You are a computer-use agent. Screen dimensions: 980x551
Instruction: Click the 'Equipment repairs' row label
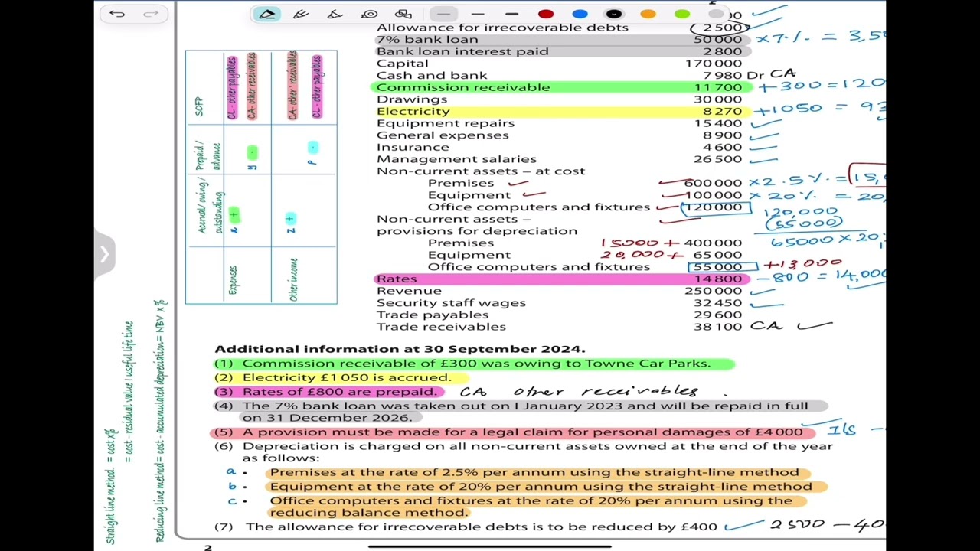pos(445,123)
